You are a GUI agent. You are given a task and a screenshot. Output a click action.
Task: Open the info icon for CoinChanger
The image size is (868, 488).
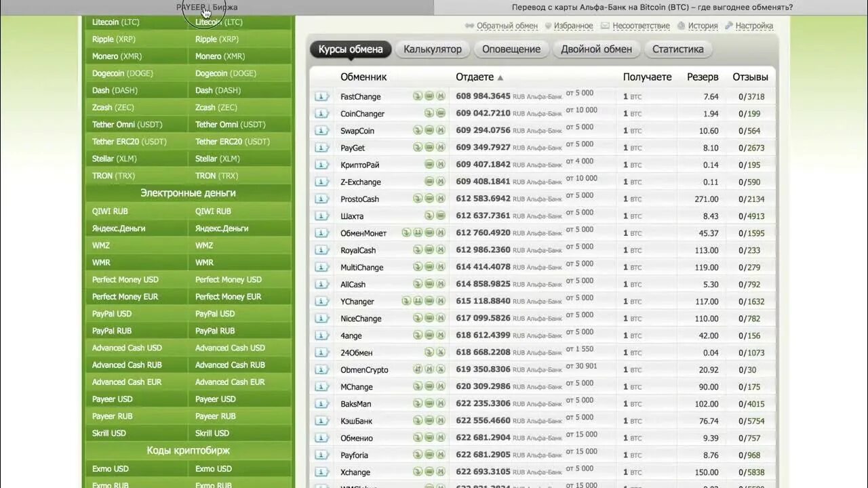point(321,113)
